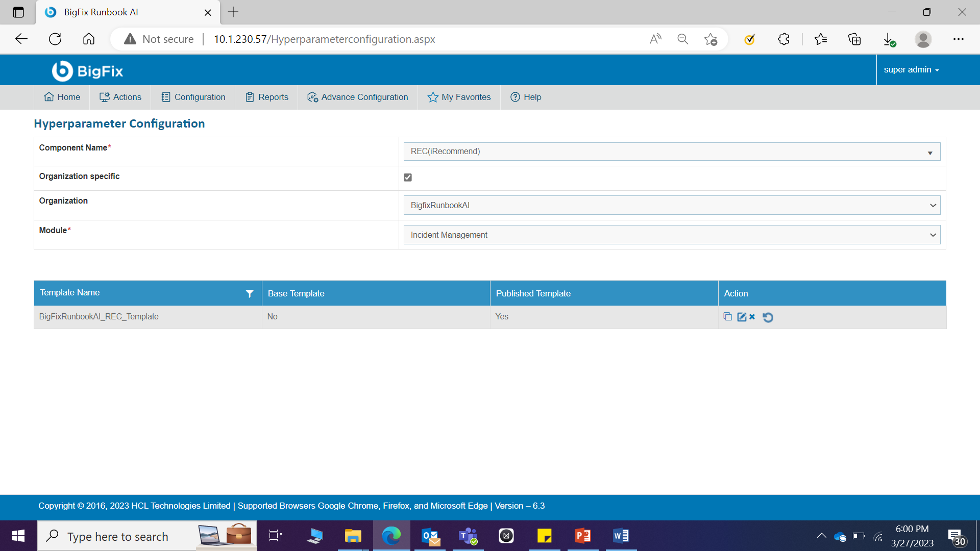Go to My Favorites menu
This screenshot has width=980, height=551.
[x=459, y=97]
